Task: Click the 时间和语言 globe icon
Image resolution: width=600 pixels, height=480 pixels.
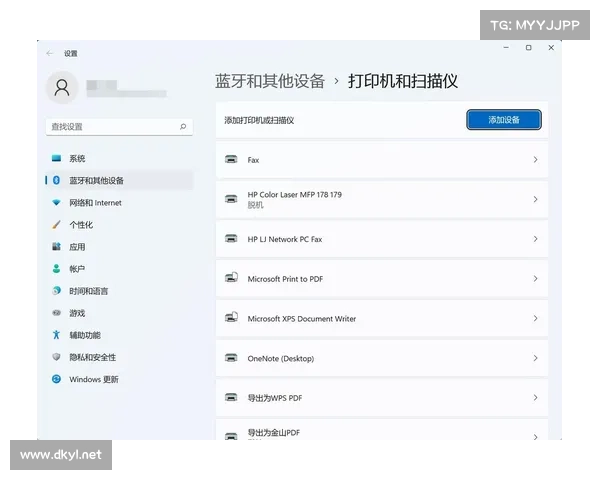Action: [56, 291]
